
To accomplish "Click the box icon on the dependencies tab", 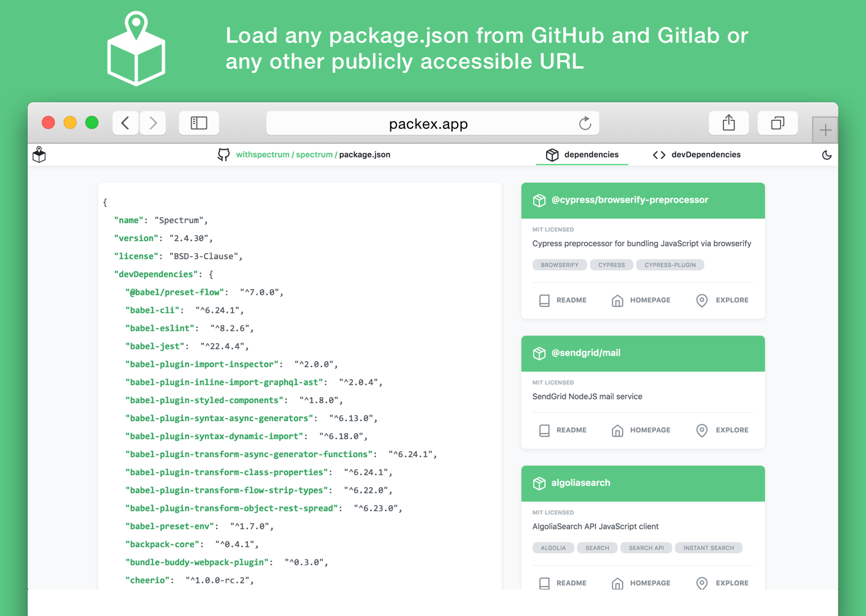I will pos(552,155).
